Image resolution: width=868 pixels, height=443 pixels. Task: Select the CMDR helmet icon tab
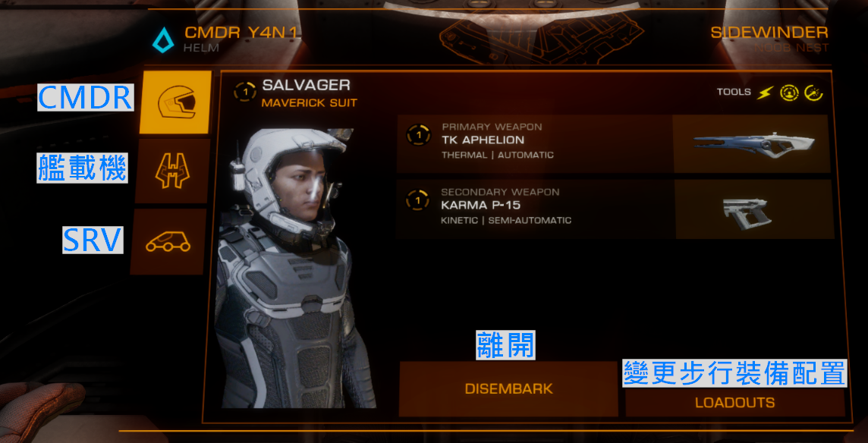point(175,102)
